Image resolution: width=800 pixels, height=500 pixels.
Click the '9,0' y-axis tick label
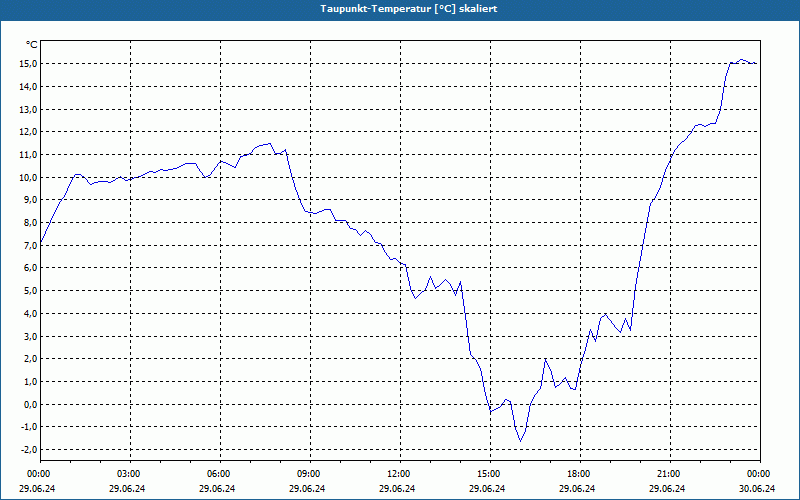[x=30, y=200]
